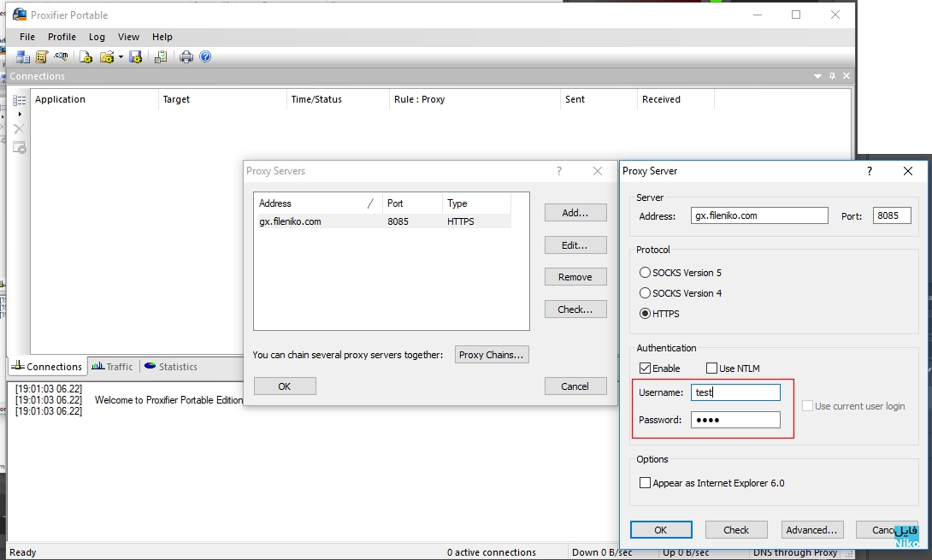This screenshot has width=932, height=560.
Task: Click Advanced... in Proxy Server dialog
Action: point(812,530)
